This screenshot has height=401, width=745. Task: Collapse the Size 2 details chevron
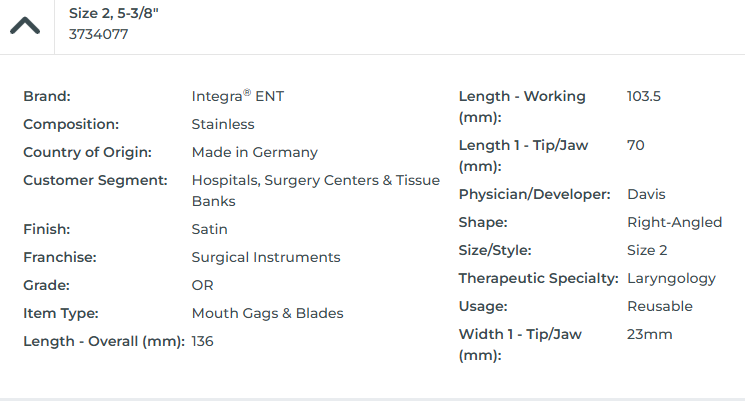[x=25, y=25]
